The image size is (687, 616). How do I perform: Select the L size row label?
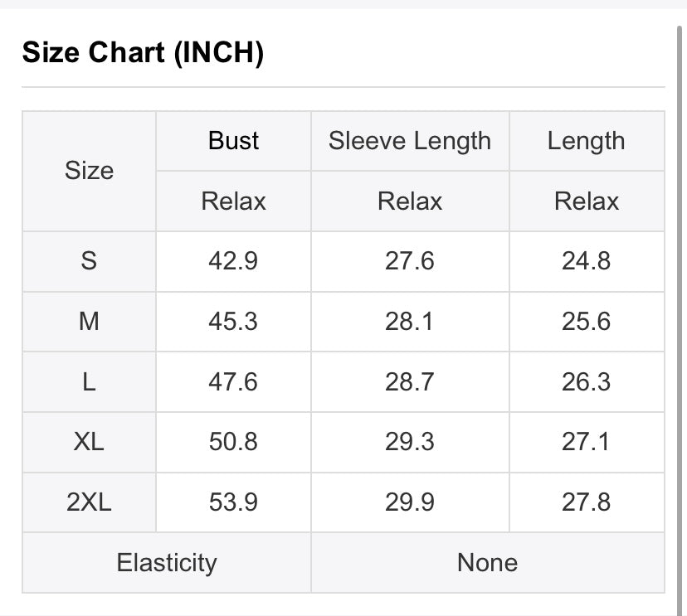(x=90, y=381)
